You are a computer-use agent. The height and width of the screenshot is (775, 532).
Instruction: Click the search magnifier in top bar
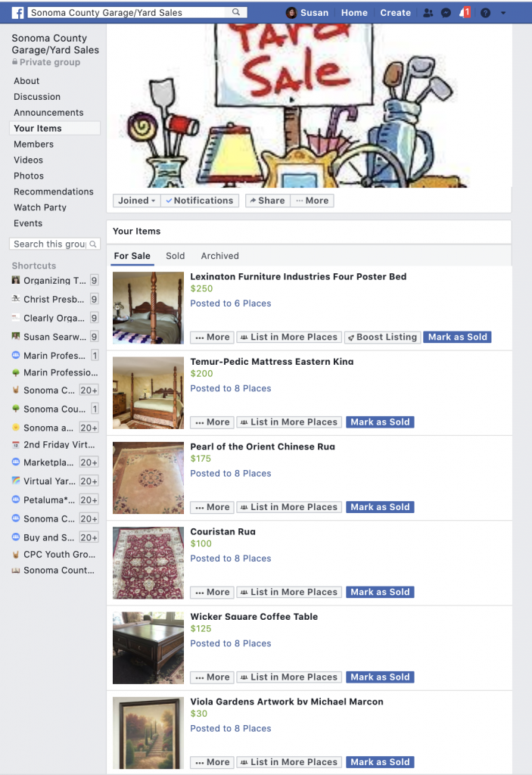pyautogui.click(x=236, y=12)
